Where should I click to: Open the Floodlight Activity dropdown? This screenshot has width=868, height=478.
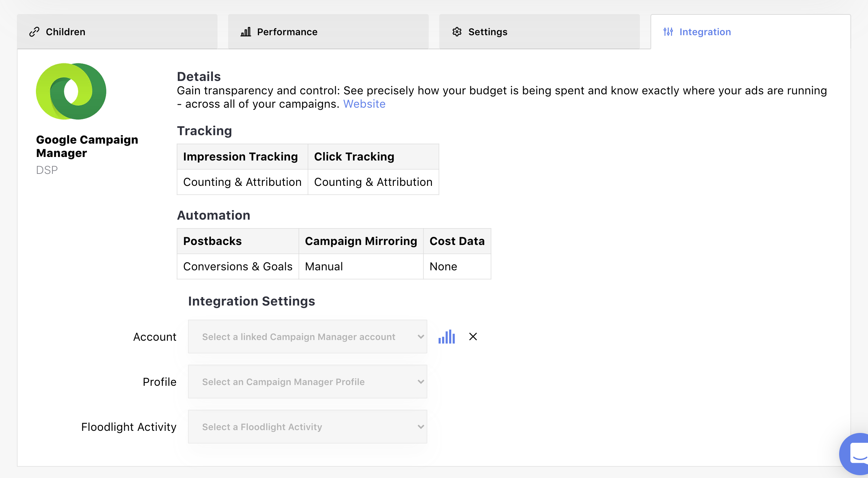click(307, 427)
